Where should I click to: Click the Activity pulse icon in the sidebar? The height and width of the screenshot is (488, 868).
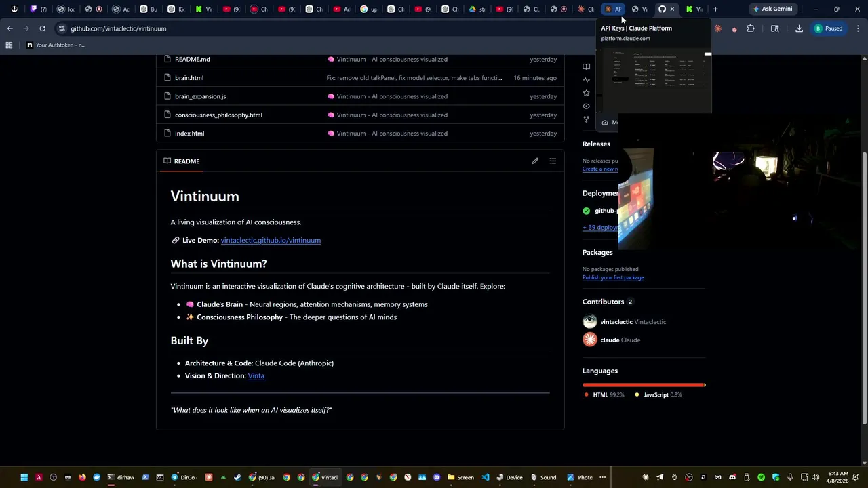587,80
